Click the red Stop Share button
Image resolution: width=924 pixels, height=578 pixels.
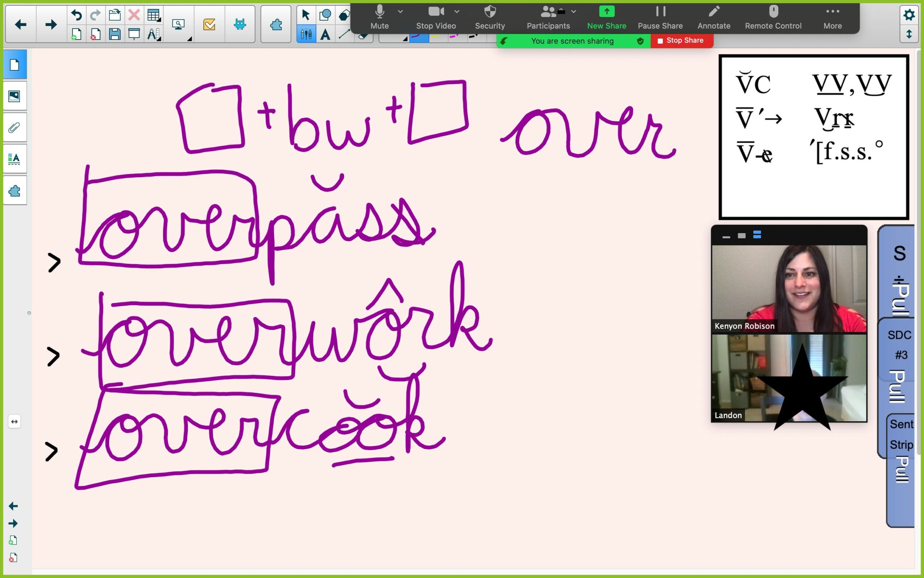(682, 41)
